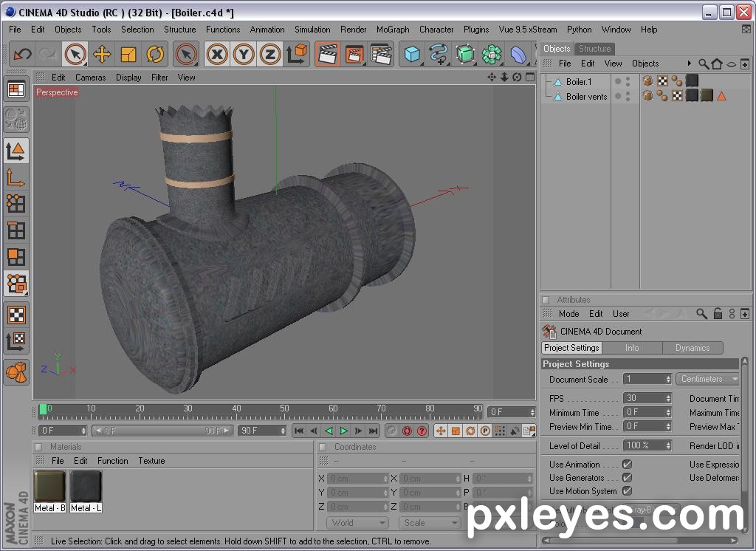Go to start of animation

tap(299, 431)
